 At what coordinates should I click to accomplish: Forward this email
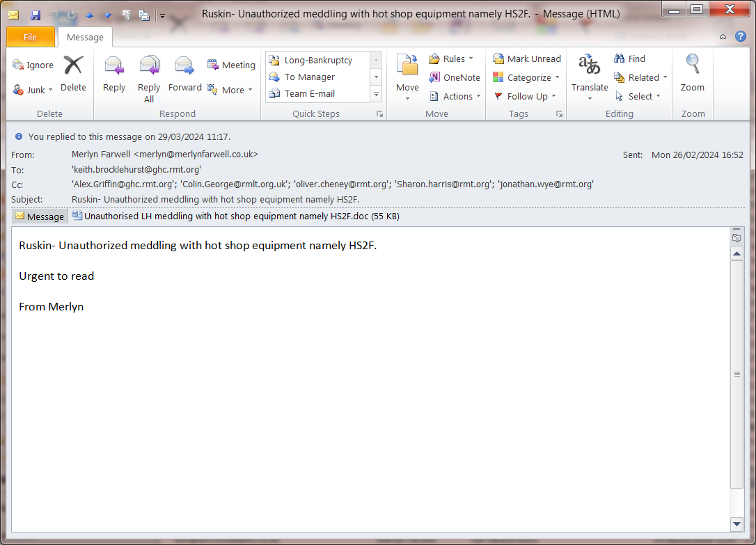pyautogui.click(x=184, y=74)
